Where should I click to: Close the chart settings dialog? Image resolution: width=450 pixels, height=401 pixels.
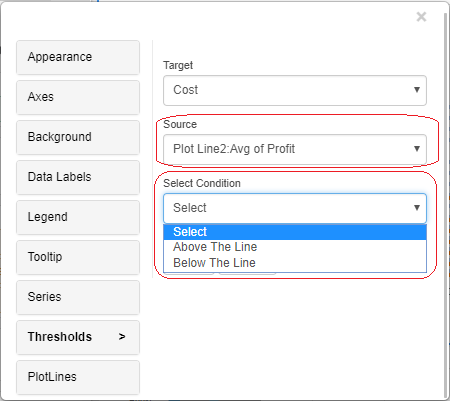[421, 16]
